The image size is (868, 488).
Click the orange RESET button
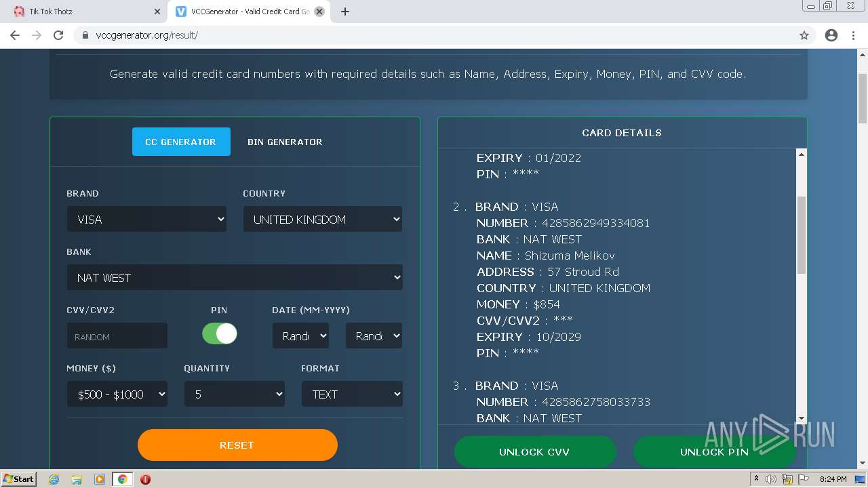(237, 445)
